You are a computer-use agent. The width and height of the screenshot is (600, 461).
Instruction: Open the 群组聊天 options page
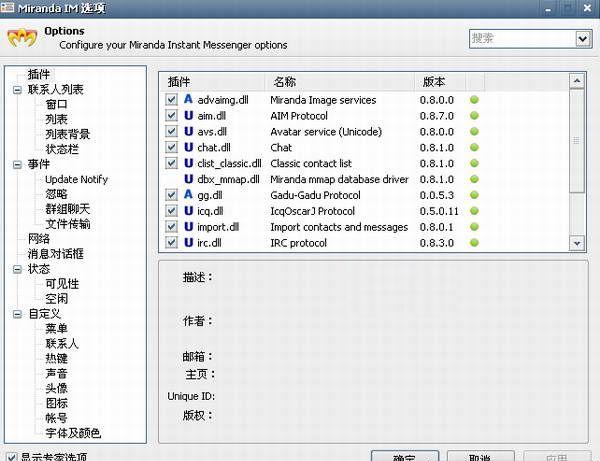click(x=68, y=209)
